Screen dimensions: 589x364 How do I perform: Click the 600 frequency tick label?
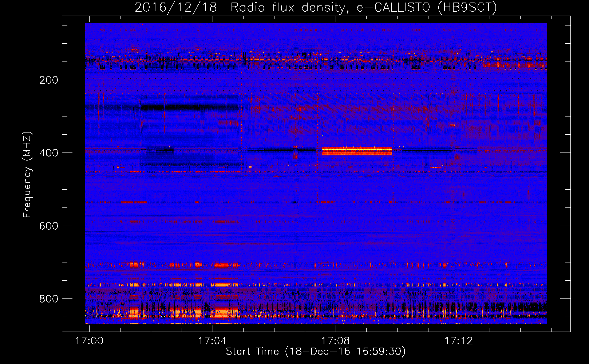pos(49,226)
